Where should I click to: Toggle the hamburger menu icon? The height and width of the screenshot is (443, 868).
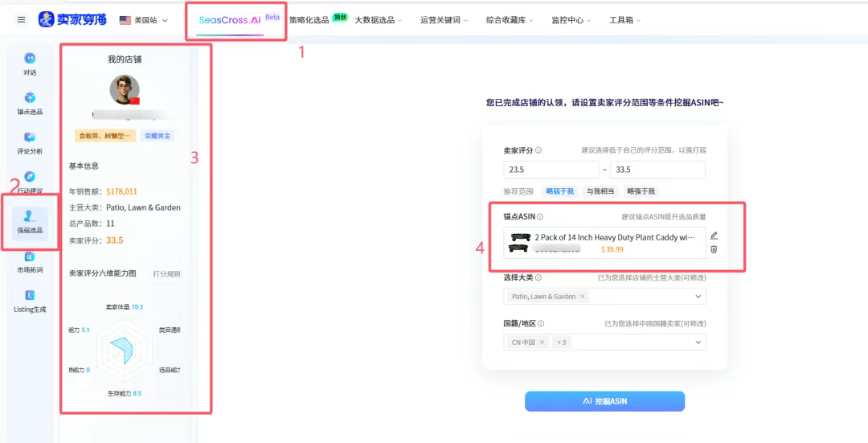pyautogui.click(x=21, y=20)
